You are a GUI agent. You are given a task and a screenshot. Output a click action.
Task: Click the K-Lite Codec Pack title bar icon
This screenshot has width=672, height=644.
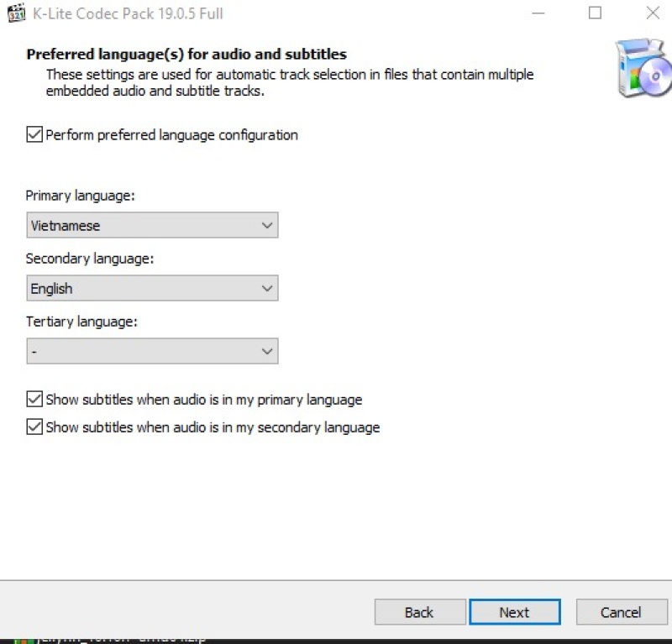(x=16, y=13)
